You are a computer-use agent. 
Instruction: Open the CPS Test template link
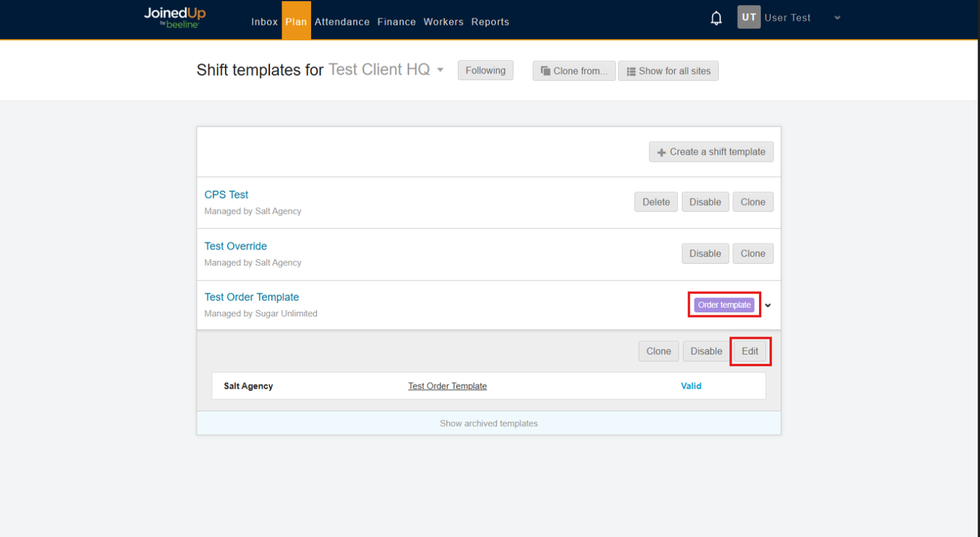[226, 195]
